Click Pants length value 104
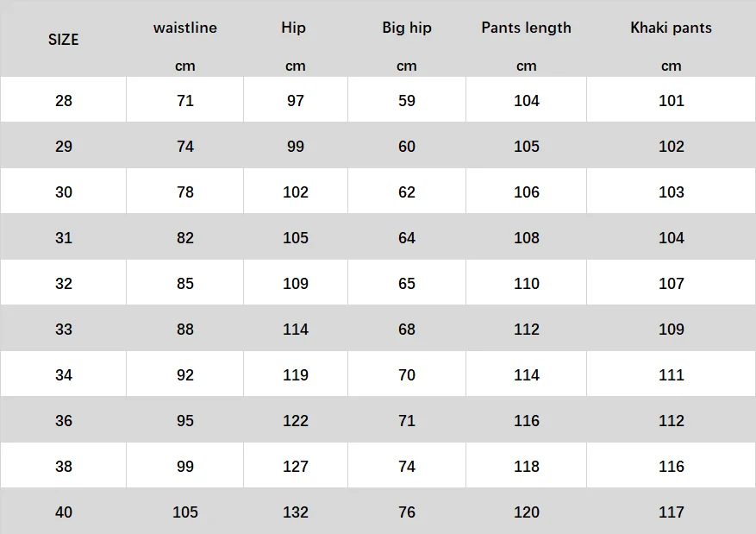756x534 pixels. pos(526,100)
